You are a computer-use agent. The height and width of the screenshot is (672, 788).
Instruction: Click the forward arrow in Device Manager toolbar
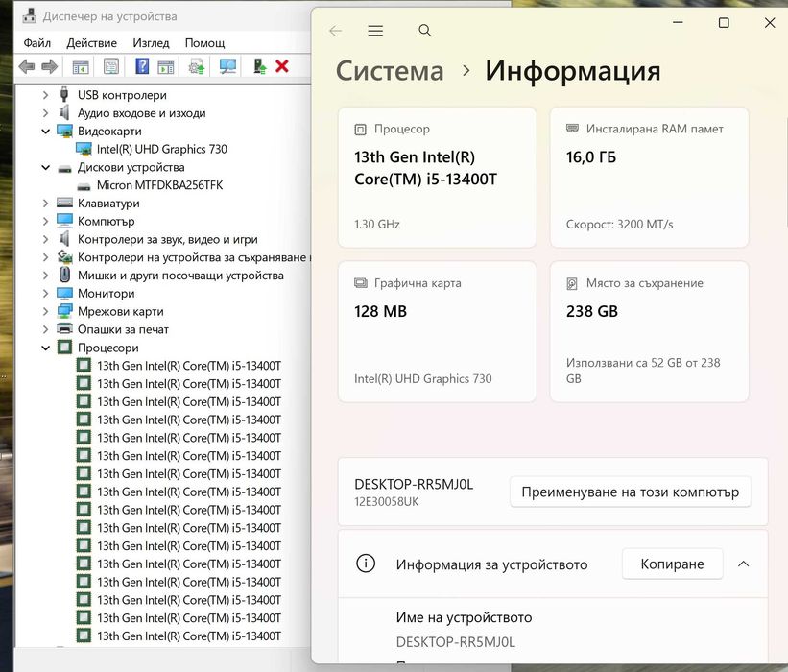point(49,66)
